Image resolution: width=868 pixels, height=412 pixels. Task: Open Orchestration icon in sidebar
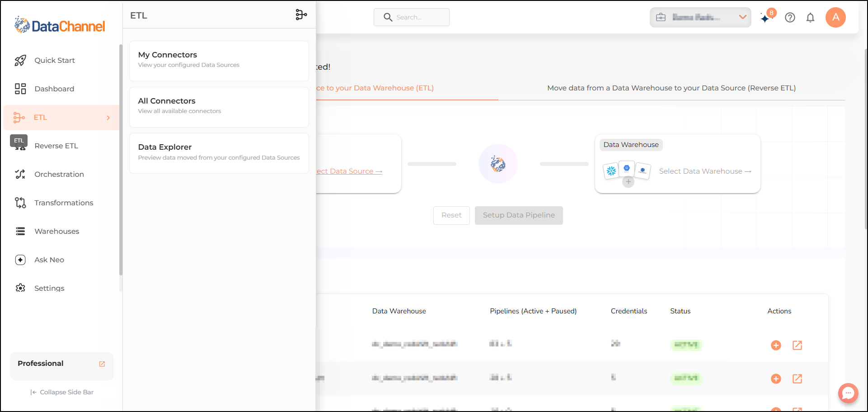[x=20, y=174]
